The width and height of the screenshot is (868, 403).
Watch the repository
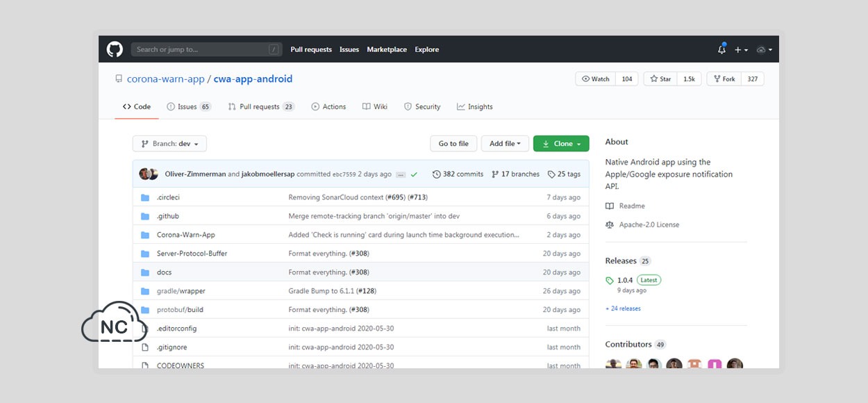point(596,79)
